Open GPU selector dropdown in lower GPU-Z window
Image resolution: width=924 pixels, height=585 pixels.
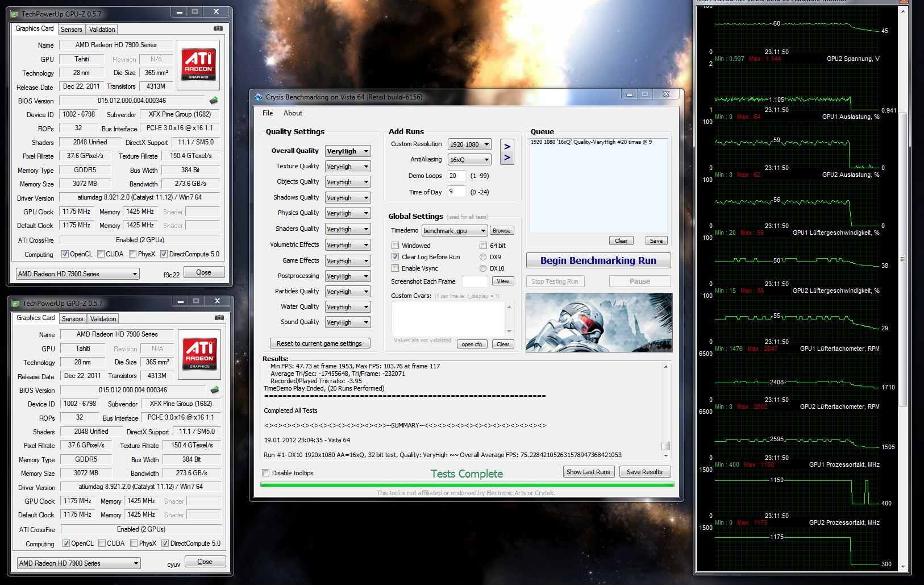pyautogui.click(x=78, y=563)
